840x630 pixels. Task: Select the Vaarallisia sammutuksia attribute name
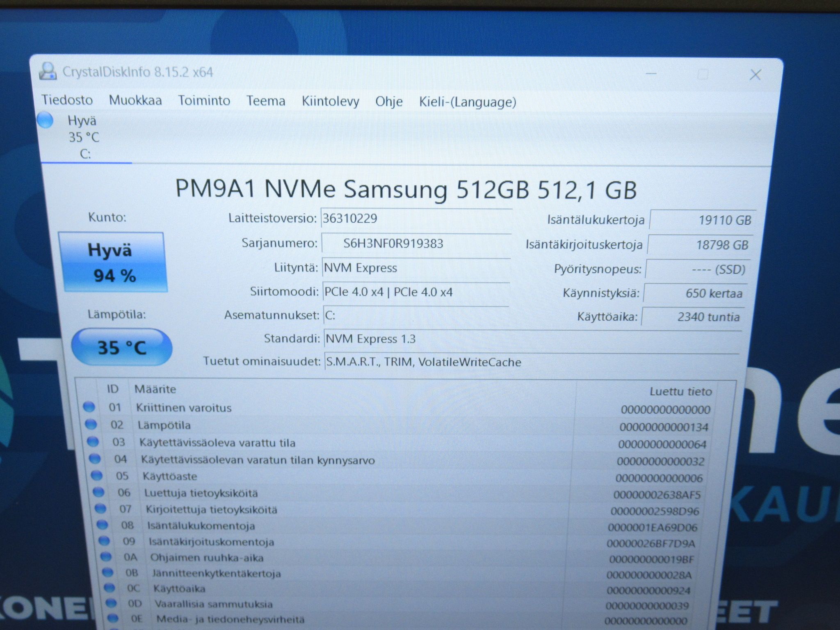click(x=213, y=604)
